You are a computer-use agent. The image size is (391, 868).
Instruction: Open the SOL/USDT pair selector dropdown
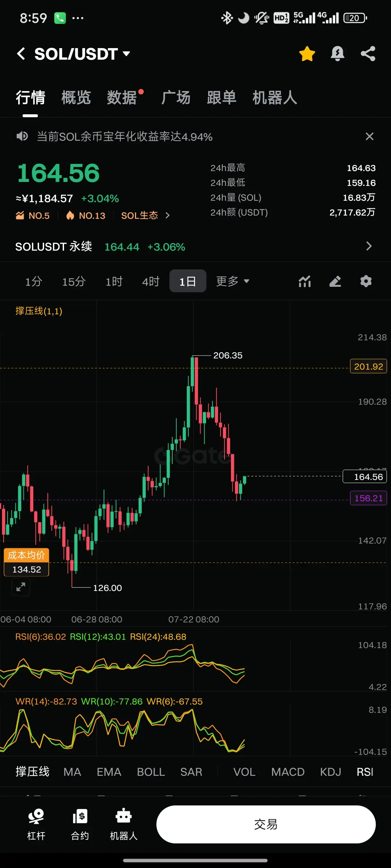[x=83, y=54]
